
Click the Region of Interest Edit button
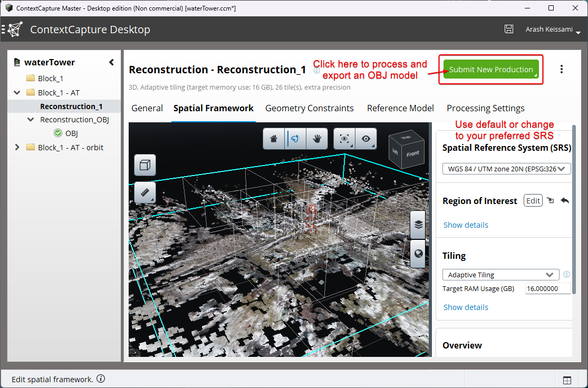coord(533,200)
